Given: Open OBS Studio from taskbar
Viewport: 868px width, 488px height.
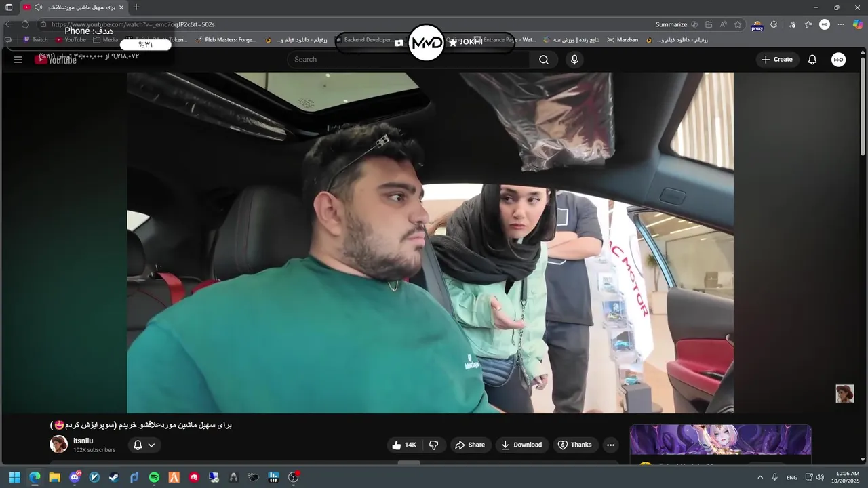Looking at the screenshot, I should [x=293, y=477].
